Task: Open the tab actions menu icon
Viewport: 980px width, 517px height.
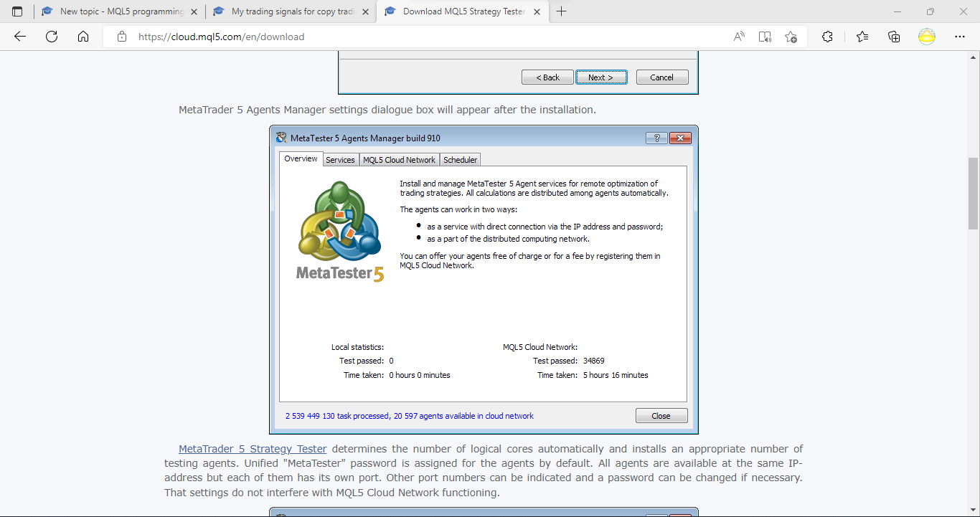Action: coord(17,11)
